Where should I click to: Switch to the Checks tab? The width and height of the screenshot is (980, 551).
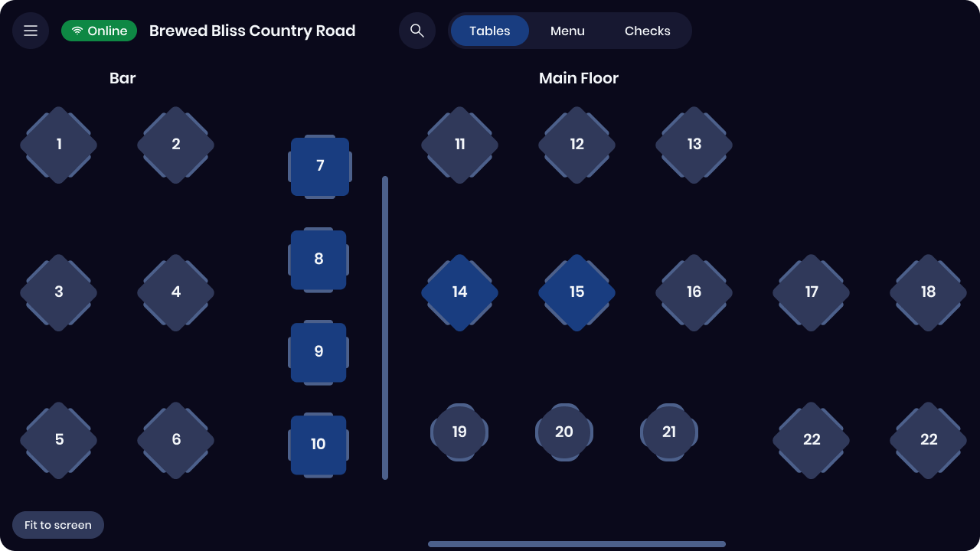click(648, 31)
